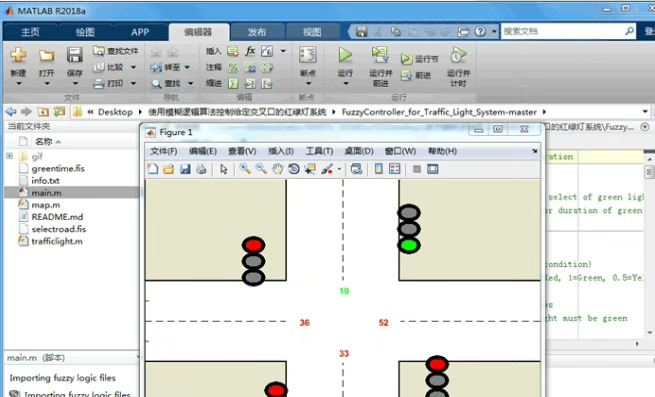Open Figure Tools menu 工具(T)

click(x=319, y=151)
